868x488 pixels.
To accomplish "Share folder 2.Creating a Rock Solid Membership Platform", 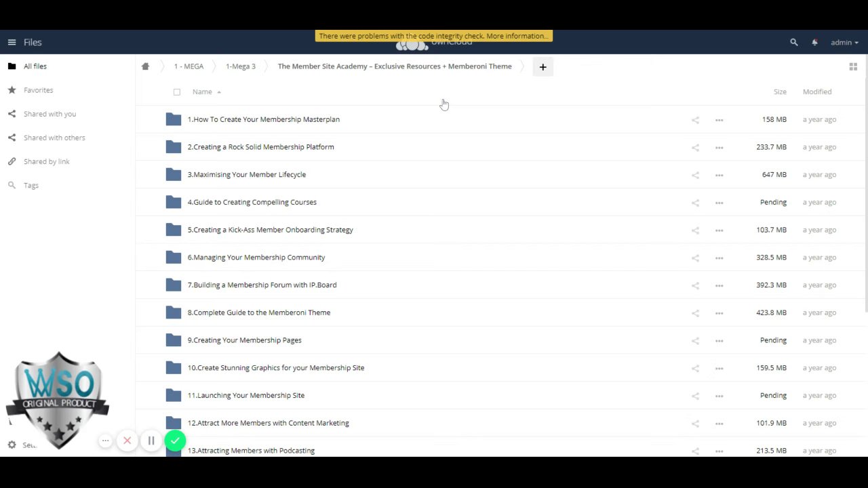I will click(x=695, y=148).
